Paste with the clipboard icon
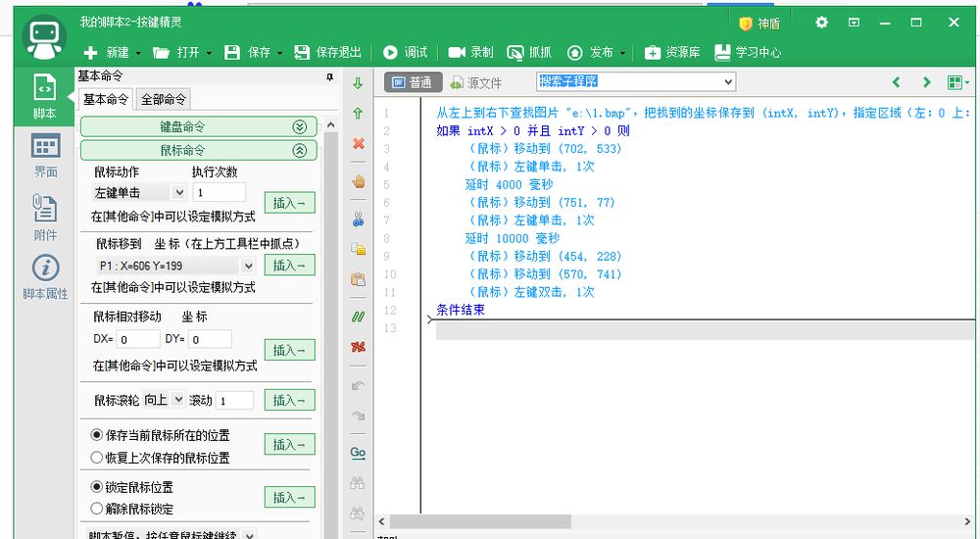This screenshot has height=539, width=980. 358,279
